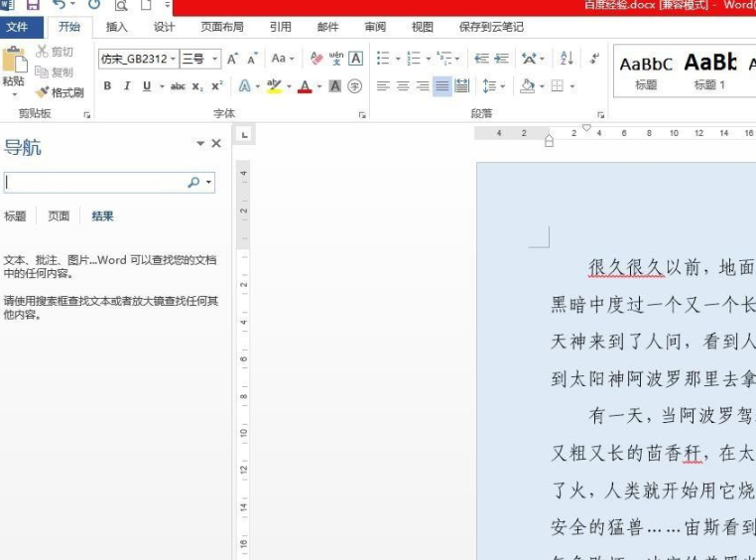Click the Paste clipboard icon
Viewport: 756px width, 560px height.
(14, 61)
